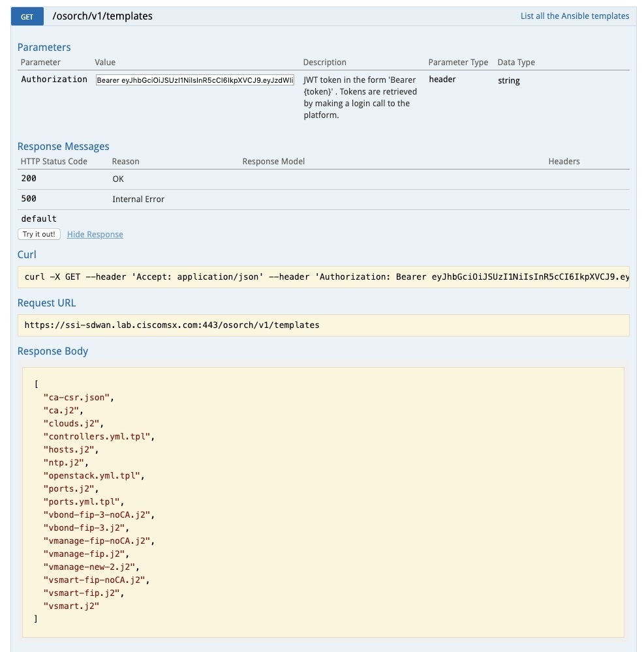The height and width of the screenshot is (652, 644).
Task: Click the Request URL heading
Action: click(46, 303)
